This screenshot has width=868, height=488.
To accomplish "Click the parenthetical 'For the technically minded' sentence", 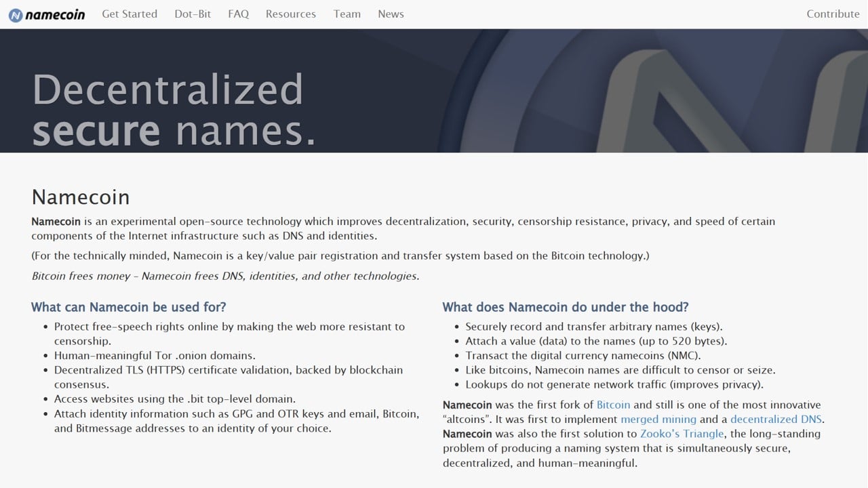I will (x=340, y=256).
